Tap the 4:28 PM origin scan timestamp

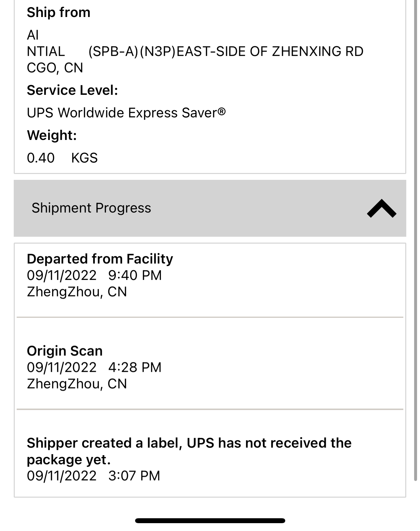[135, 367]
